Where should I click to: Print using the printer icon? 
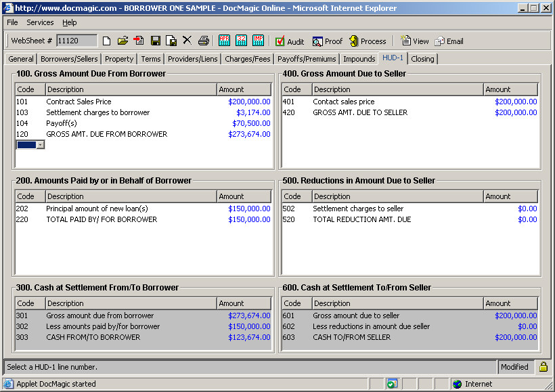pyautogui.click(x=204, y=41)
